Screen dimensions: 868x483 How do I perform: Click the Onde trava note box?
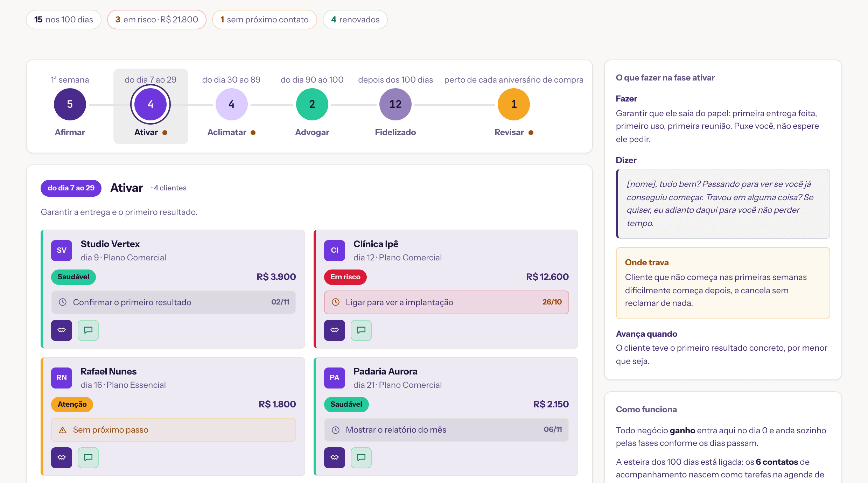coord(723,283)
